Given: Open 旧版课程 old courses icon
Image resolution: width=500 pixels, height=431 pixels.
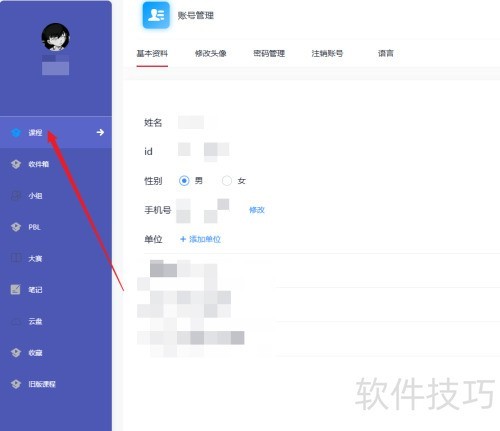Looking at the screenshot, I should (x=16, y=384).
